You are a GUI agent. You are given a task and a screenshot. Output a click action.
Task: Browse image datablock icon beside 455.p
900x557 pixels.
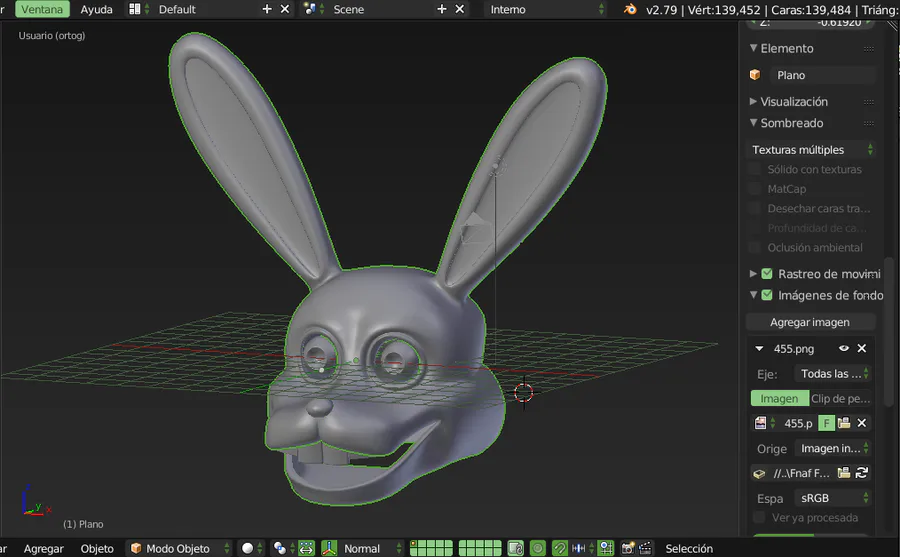pos(764,423)
